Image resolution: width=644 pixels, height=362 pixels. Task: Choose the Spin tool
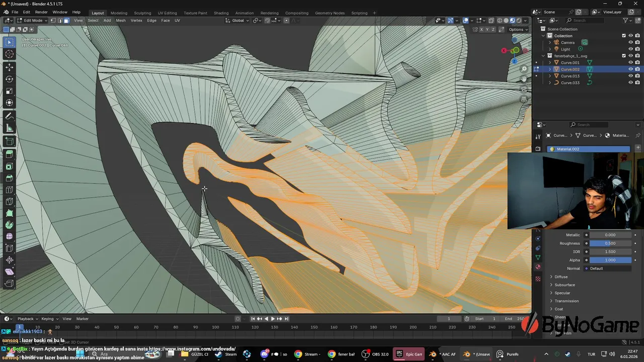9,225
